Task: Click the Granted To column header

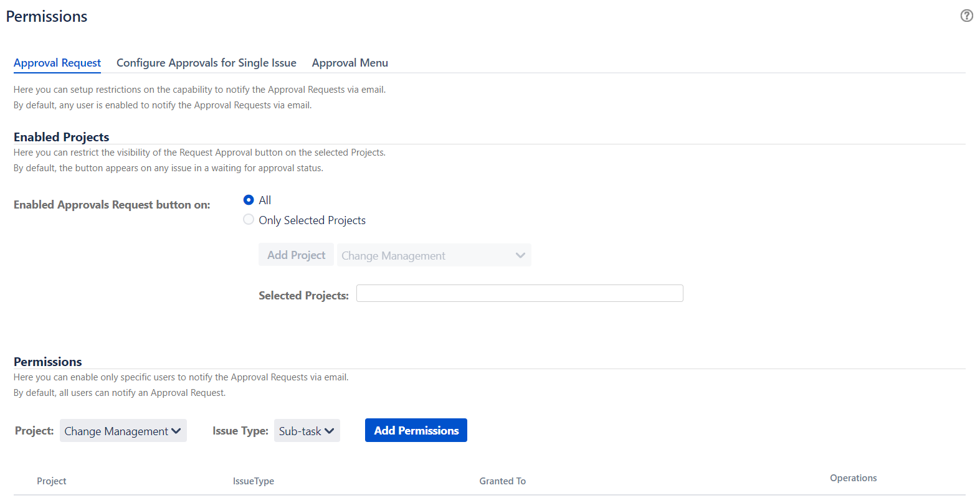Action: click(502, 481)
